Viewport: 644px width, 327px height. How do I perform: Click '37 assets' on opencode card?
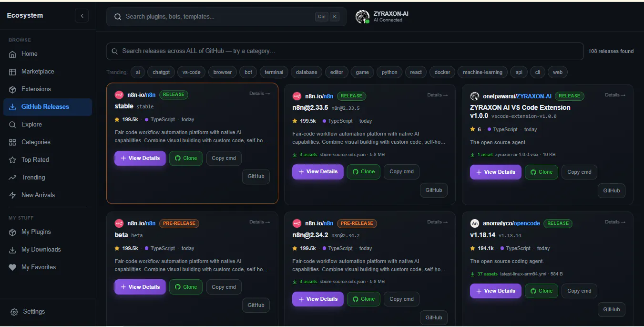pos(484,274)
